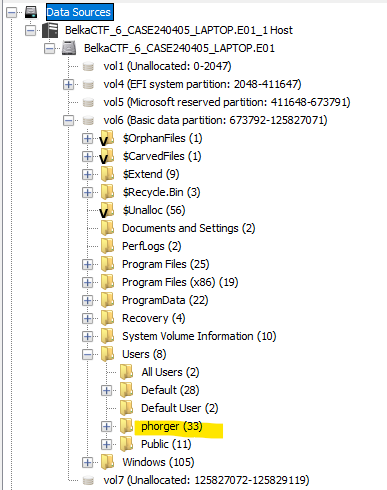The width and height of the screenshot is (387, 490).
Task: Expand vol4 EFI system partition
Action: (68, 85)
